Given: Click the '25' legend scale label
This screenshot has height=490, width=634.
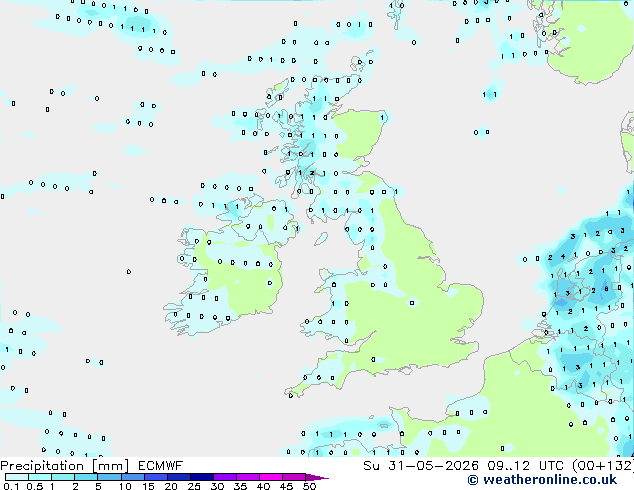Looking at the screenshot, I should 194,486.
